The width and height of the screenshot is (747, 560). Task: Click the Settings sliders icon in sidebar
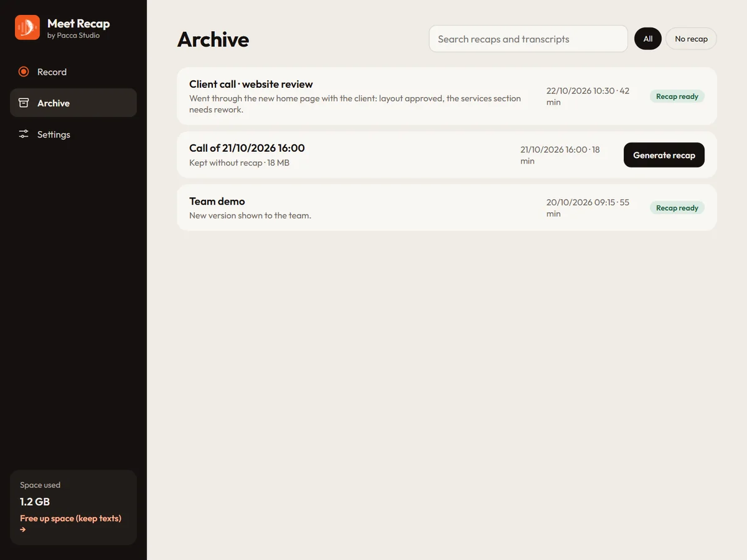(x=24, y=134)
